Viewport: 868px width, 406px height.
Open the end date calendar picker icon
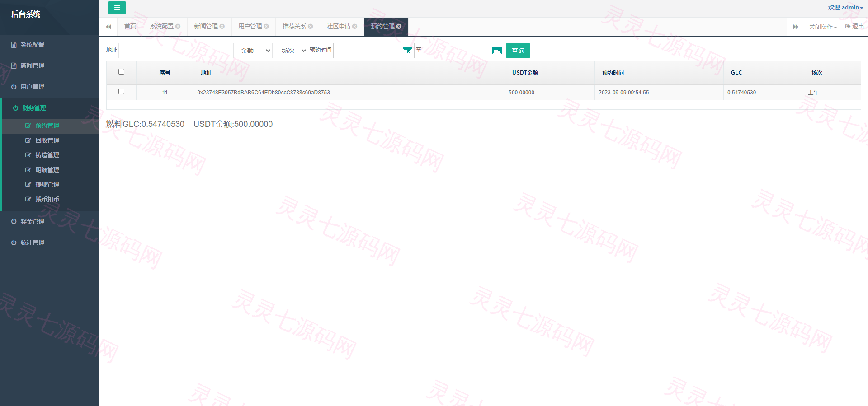pos(497,51)
